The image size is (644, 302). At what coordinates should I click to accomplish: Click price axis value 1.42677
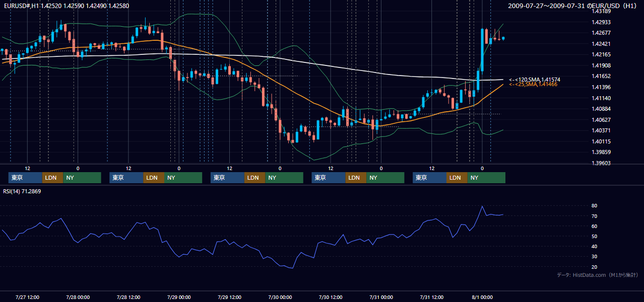click(x=601, y=33)
